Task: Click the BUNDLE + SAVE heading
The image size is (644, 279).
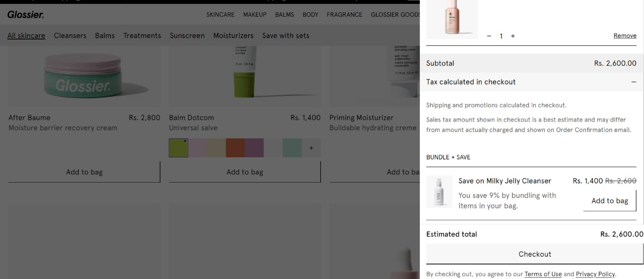Action: pos(448,157)
